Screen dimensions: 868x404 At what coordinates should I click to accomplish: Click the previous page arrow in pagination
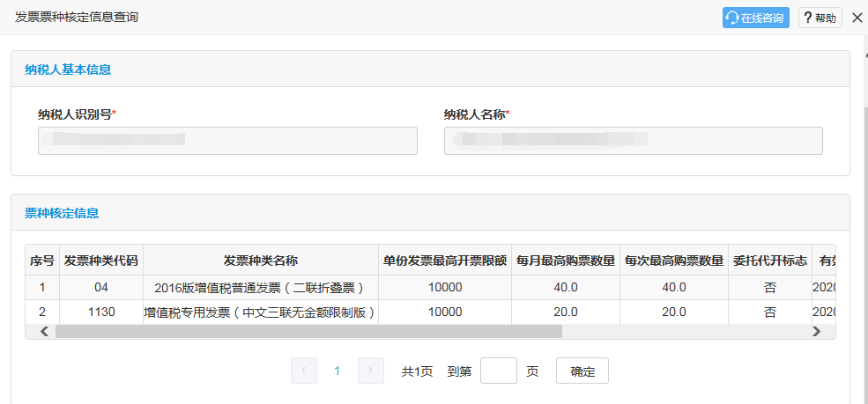click(x=304, y=371)
